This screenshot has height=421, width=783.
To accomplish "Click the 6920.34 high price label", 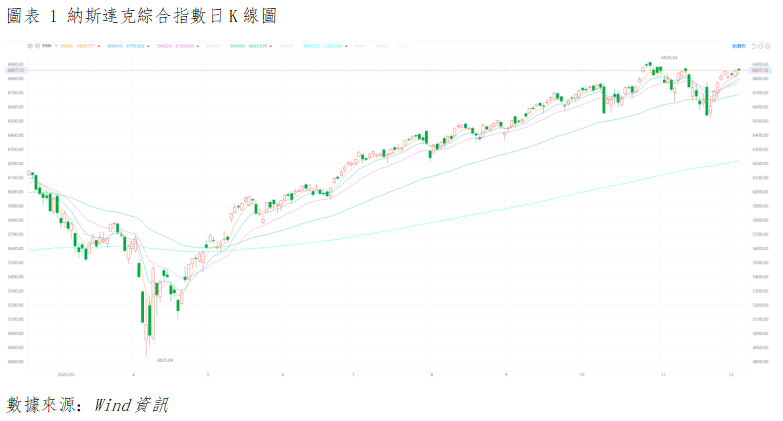I will [x=668, y=58].
